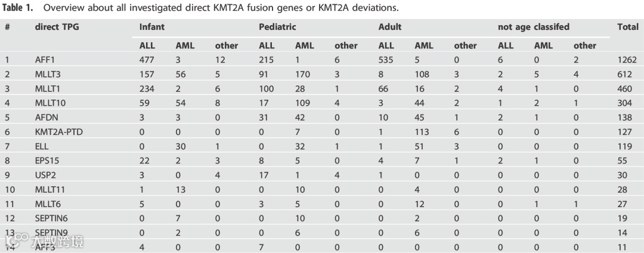Select the AFF1 gene name cell
Screen dimensions: 644x253
[45, 60]
